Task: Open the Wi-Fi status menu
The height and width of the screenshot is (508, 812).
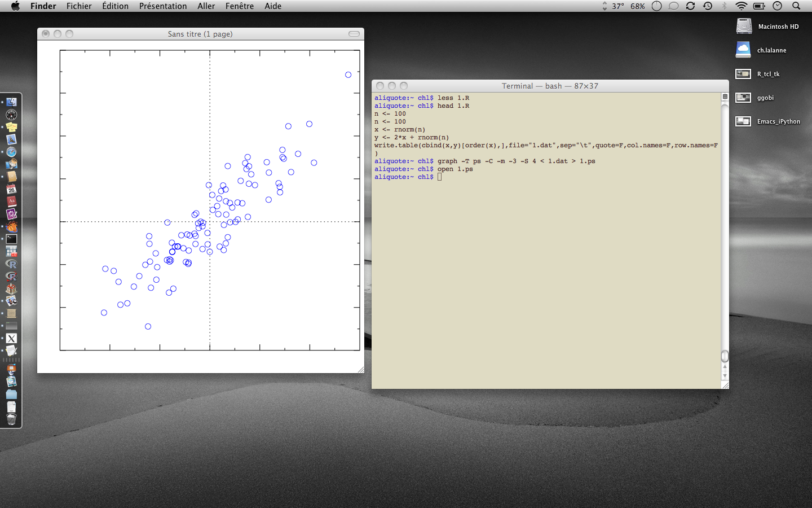Action: click(x=741, y=6)
